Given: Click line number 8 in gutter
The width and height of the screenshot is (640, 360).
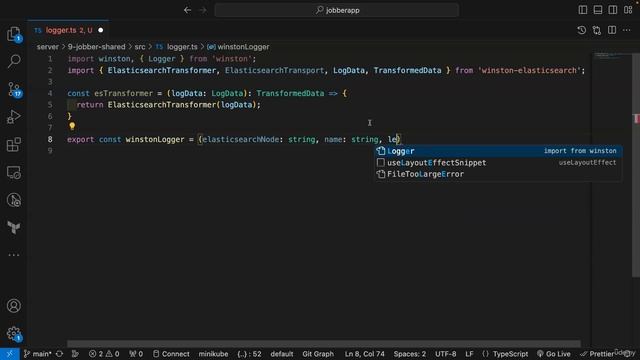Looking at the screenshot, I should point(50,139).
